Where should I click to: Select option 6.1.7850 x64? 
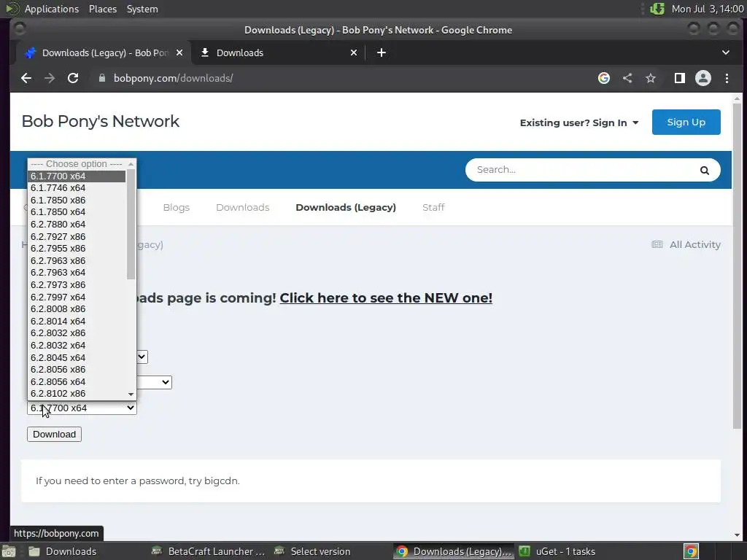(x=77, y=212)
